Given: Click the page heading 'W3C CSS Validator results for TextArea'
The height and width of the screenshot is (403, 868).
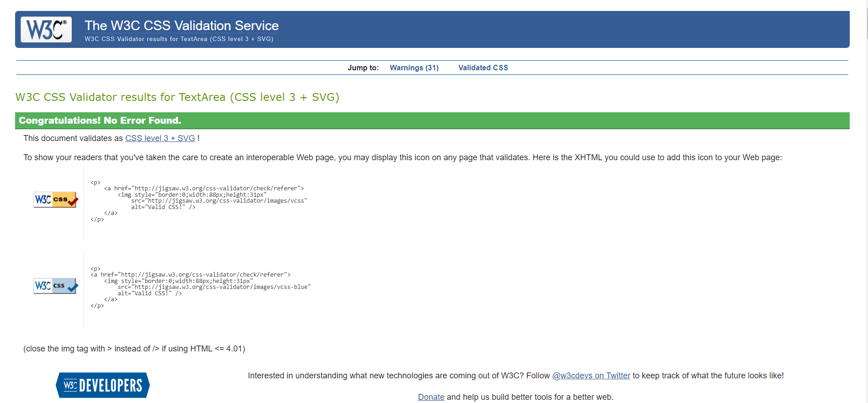Looking at the screenshot, I should 177,97.
